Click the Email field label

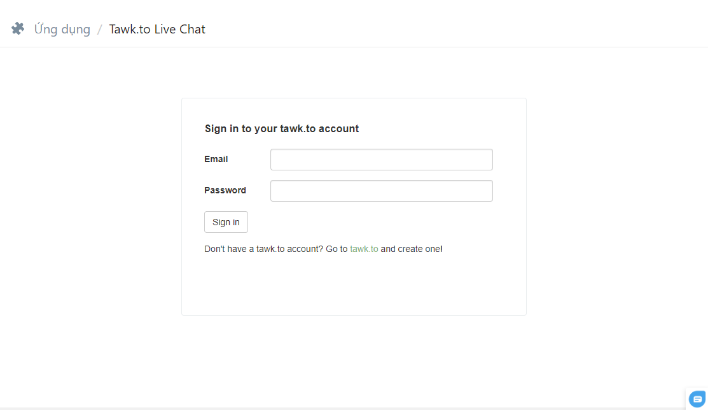click(216, 159)
